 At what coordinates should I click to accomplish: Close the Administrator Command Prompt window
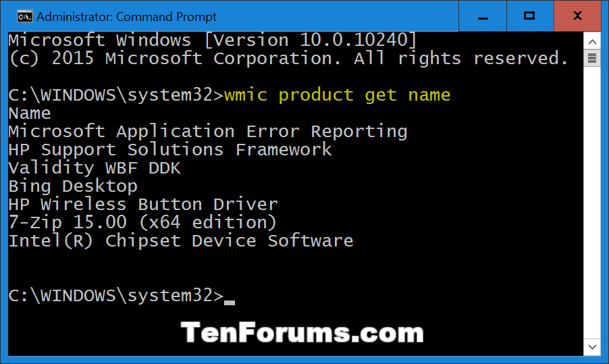(x=577, y=16)
